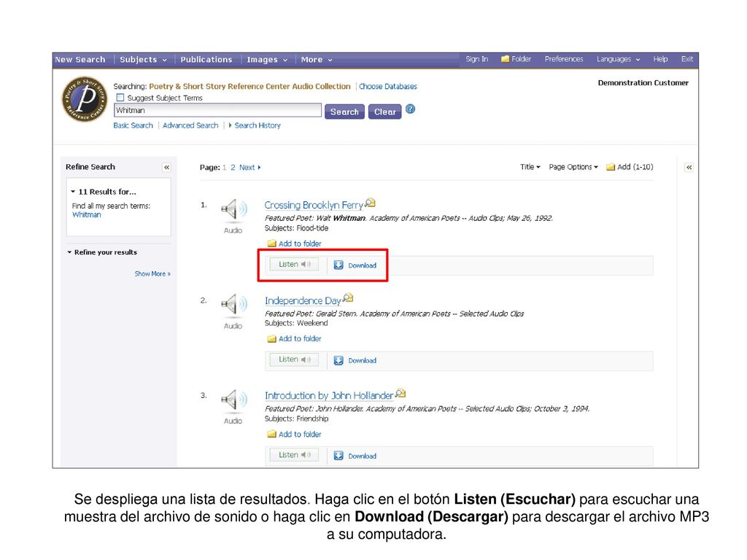Click the Clear button
The image size is (747, 560).
tap(384, 112)
